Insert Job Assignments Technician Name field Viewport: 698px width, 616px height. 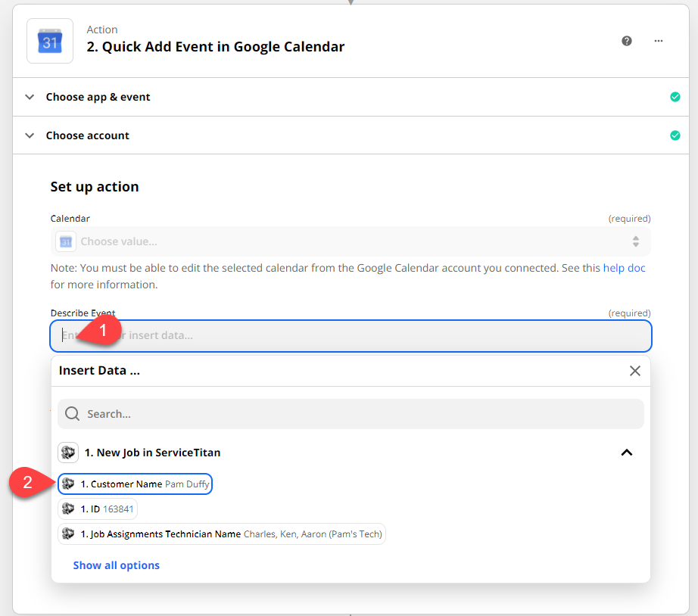pyautogui.click(x=221, y=534)
